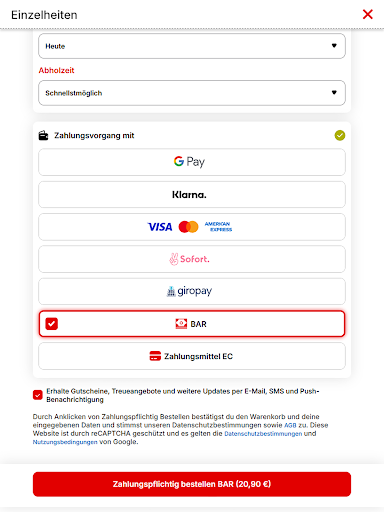This screenshot has height=512, width=384.
Task: Select Zahlungsmittel EC card icon
Action: pos(155,356)
